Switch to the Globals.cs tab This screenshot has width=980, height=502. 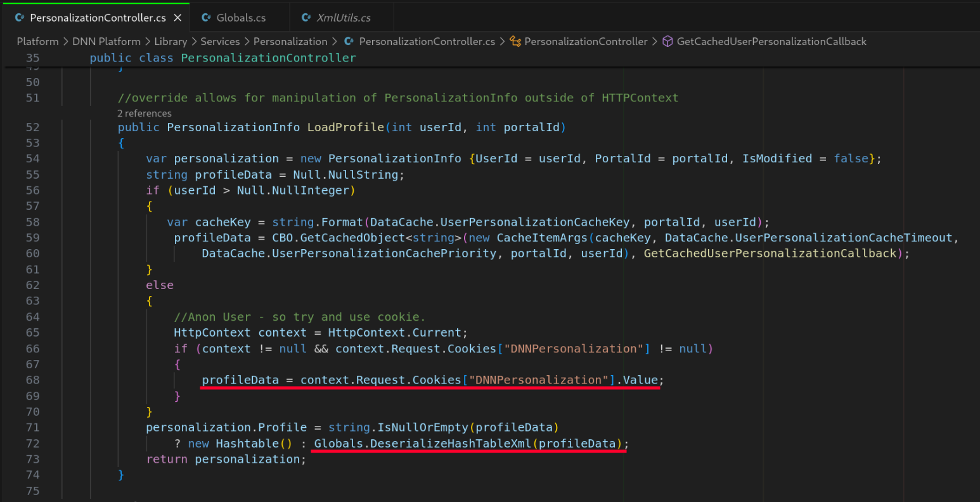click(241, 18)
